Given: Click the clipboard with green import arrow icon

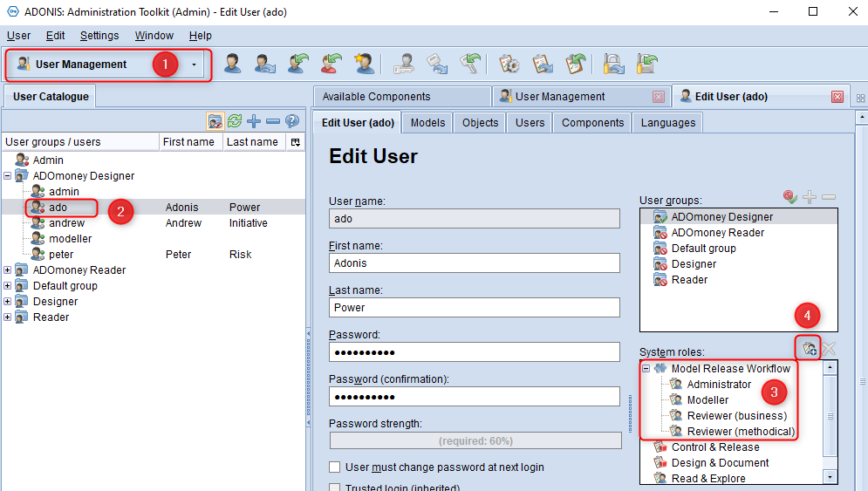Looking at the screenshot, I should (575, 64).
